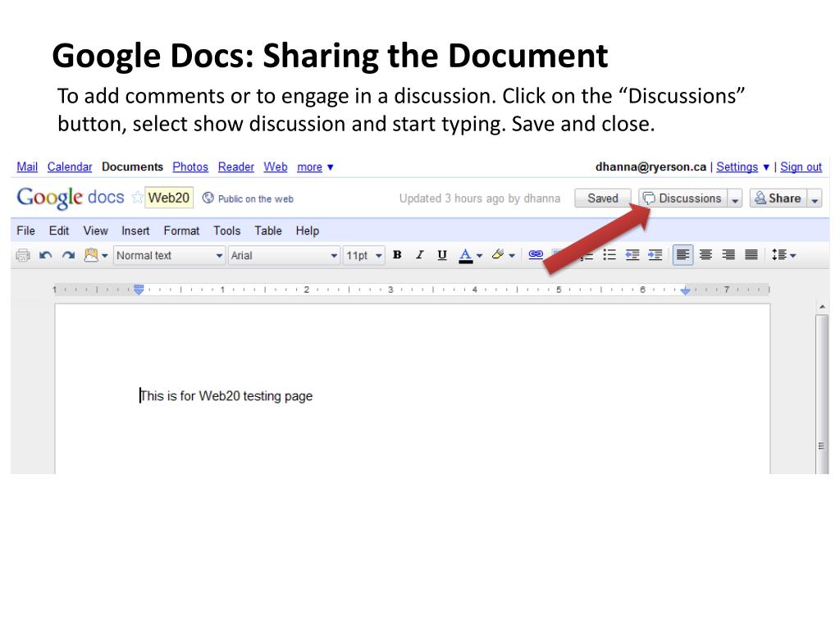Screen dimensions: 840x630
Task: Click the Documents label in the top bar
Action: pyautogui.click(x=132, y=167)
